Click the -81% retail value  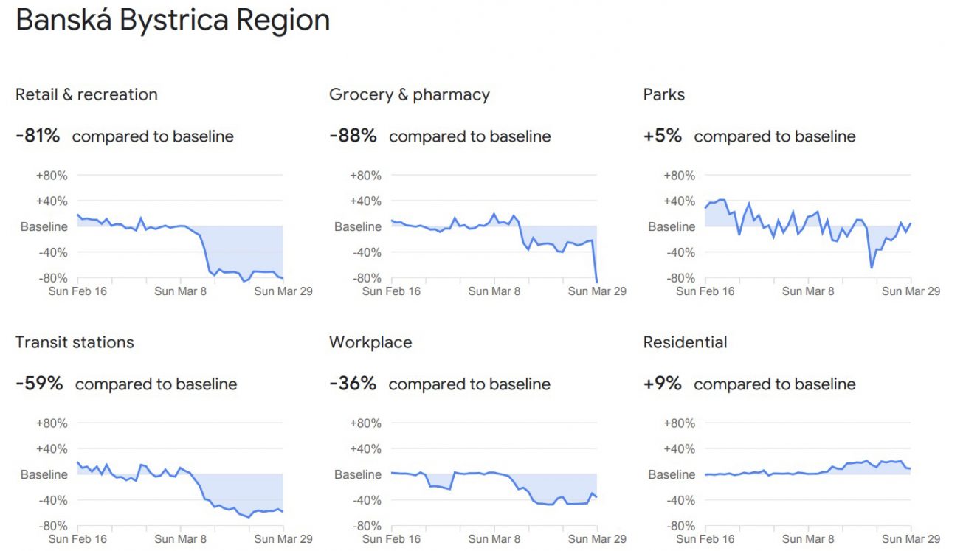pyautogui.click(x=38, y=136)
